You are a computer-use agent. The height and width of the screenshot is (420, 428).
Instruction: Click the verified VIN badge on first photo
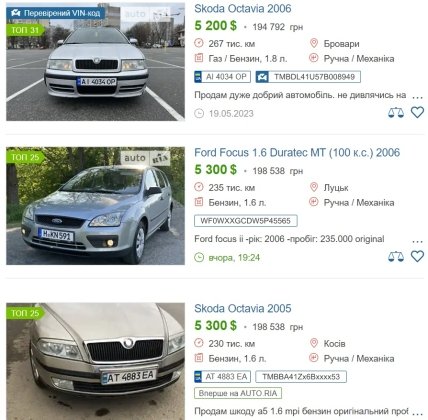(x=56, y=13)
